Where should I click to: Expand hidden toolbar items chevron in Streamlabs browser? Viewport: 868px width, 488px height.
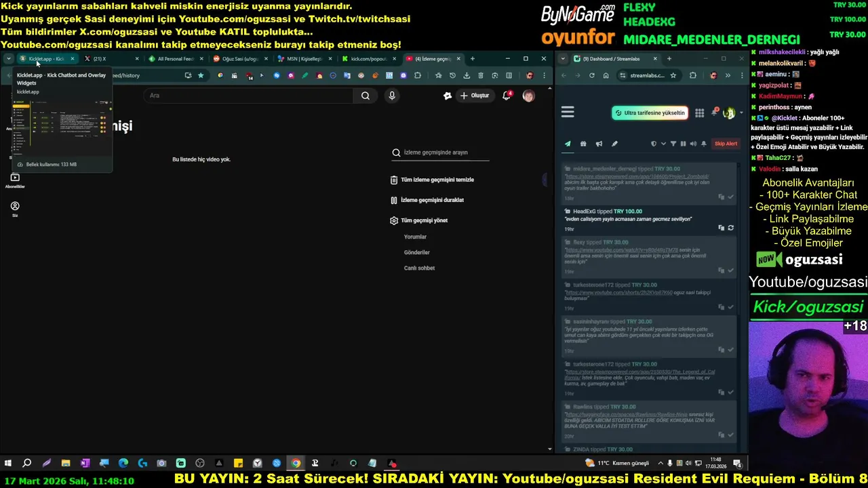pyautogui.click(x=727, y=75)
